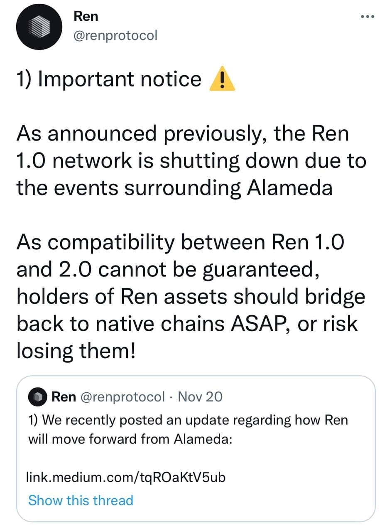
Task: Open the @renprotocol profile handle
Action: click(115, 35)
